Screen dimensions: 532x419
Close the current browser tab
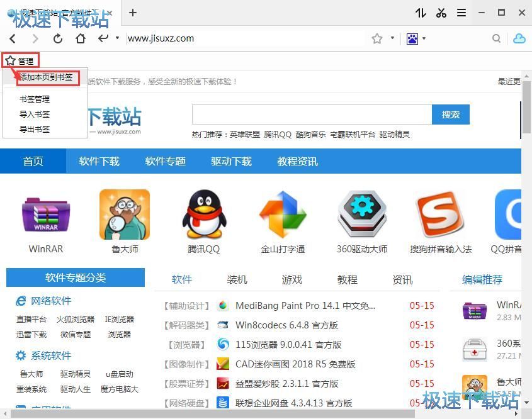point(110,13)
